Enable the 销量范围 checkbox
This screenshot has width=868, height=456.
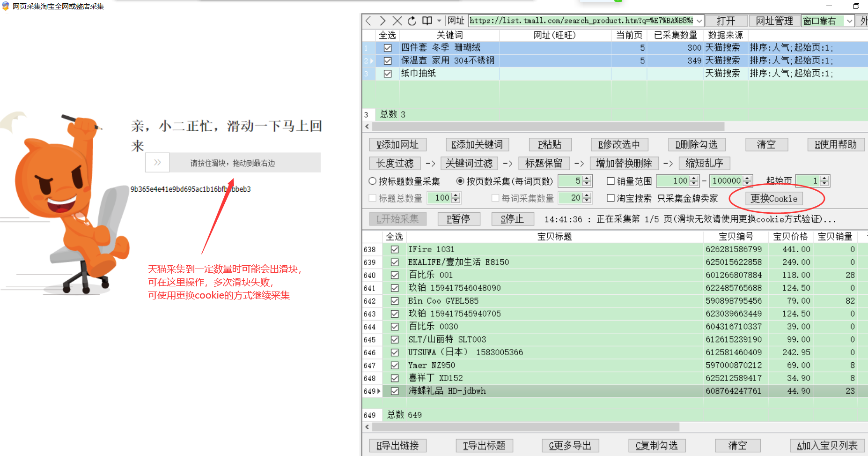click(x=611, y=181)
